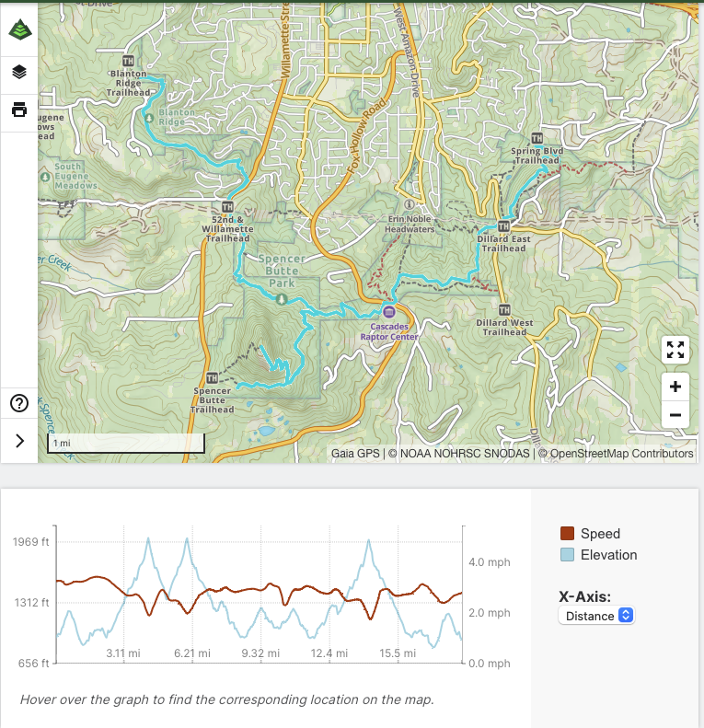Zoom out on the map
Viewport: 704px width, 728px height.
[675, 415]
